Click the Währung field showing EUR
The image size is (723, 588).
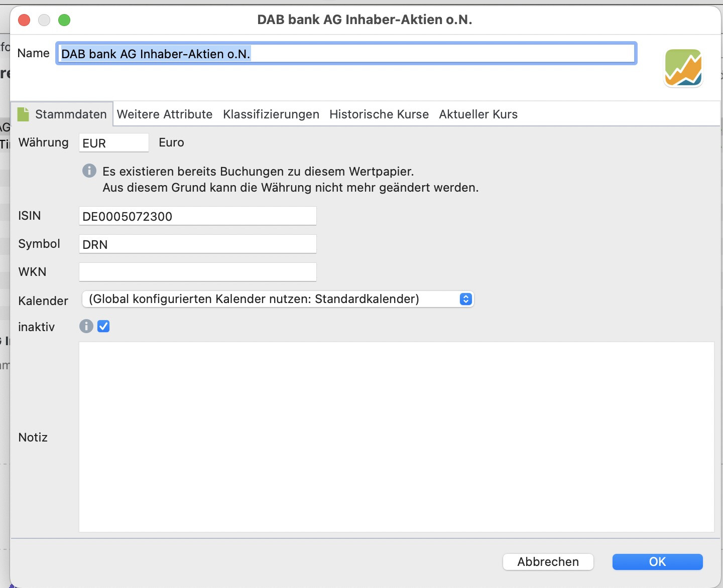pyautogui.click(x=114, y=143)
